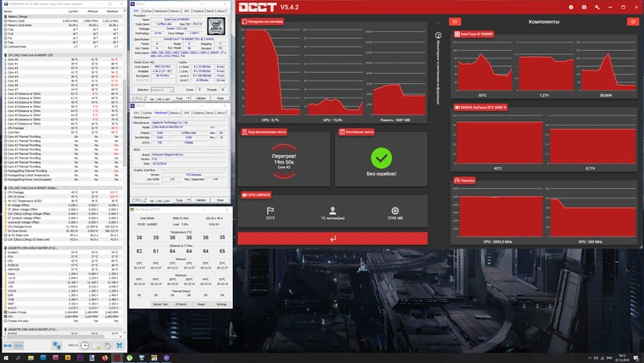
Task: Click Sensor Test button in Real Temp
Action: click(x=160, y=304)
